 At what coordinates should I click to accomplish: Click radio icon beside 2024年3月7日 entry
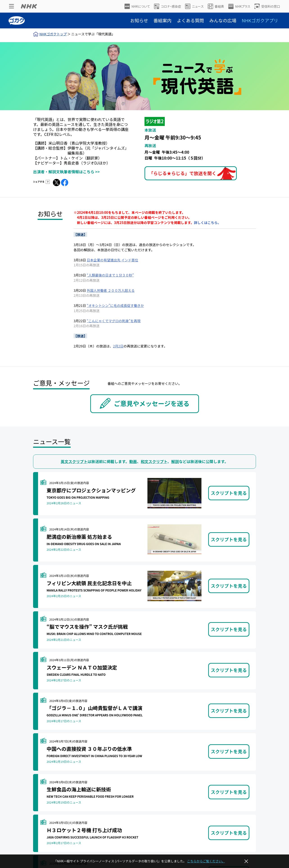click(x=43, y=741)
